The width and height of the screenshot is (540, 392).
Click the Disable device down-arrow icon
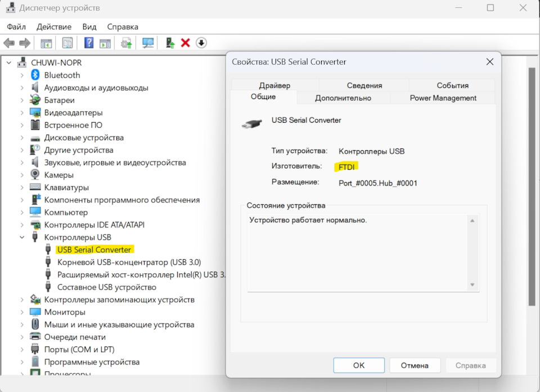pos(201,43)
